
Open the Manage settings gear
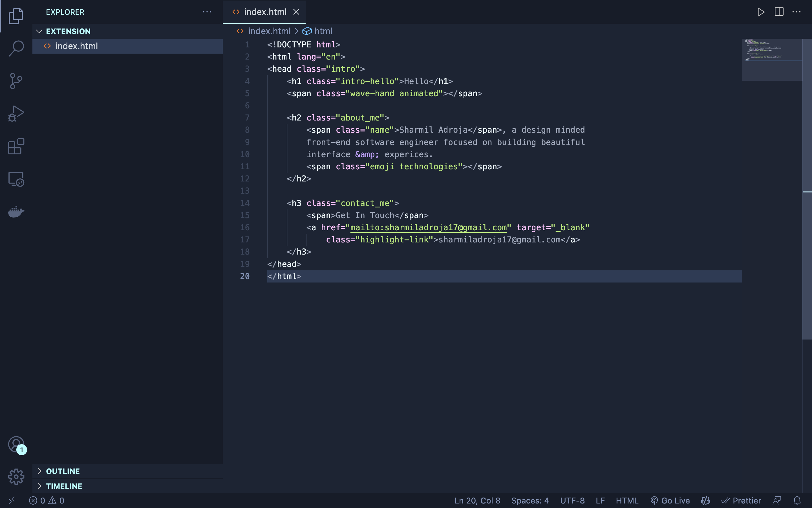[x=16, y=477]
